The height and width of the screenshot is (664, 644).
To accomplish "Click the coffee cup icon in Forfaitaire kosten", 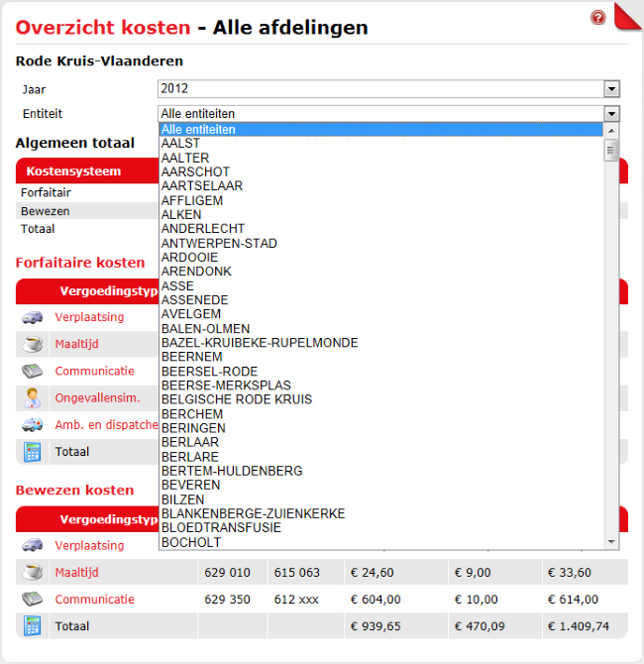I will [32, 344].
